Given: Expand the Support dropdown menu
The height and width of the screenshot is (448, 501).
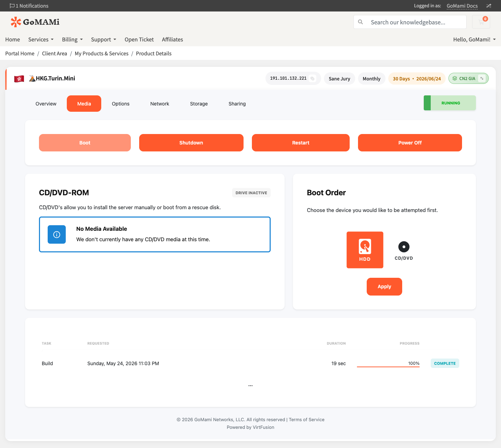Looking at the screenshot, I should (x=104, y=40).
